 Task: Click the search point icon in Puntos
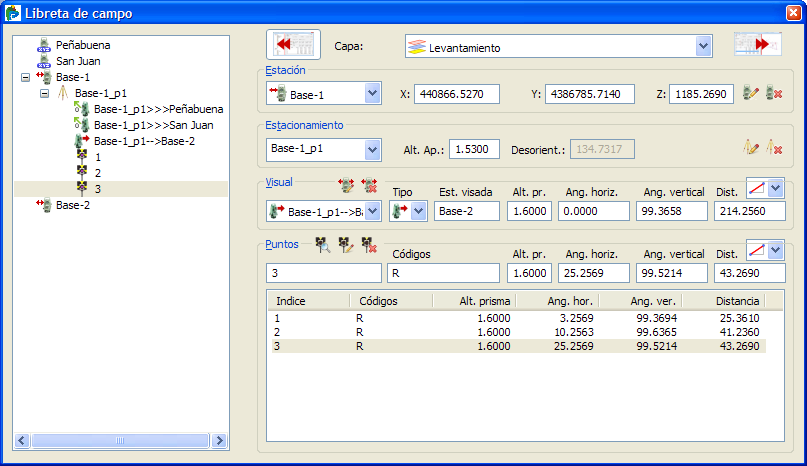323,244
